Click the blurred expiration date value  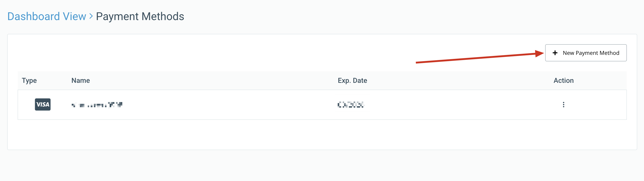350,105
